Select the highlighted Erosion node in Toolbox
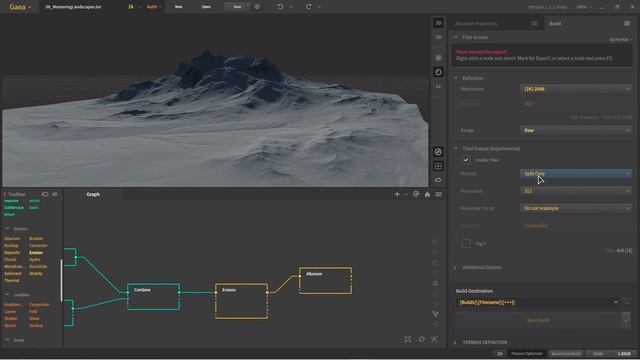640x360 pixels. point(36,253)
